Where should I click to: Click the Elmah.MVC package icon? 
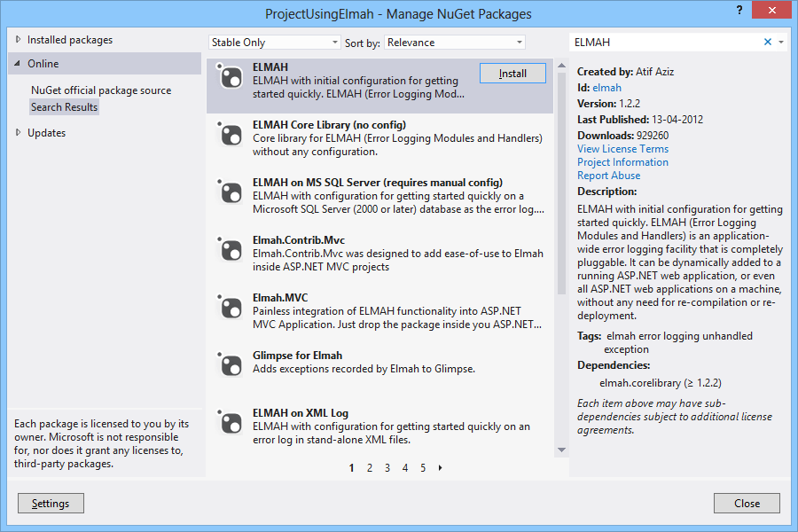(230, 309)
